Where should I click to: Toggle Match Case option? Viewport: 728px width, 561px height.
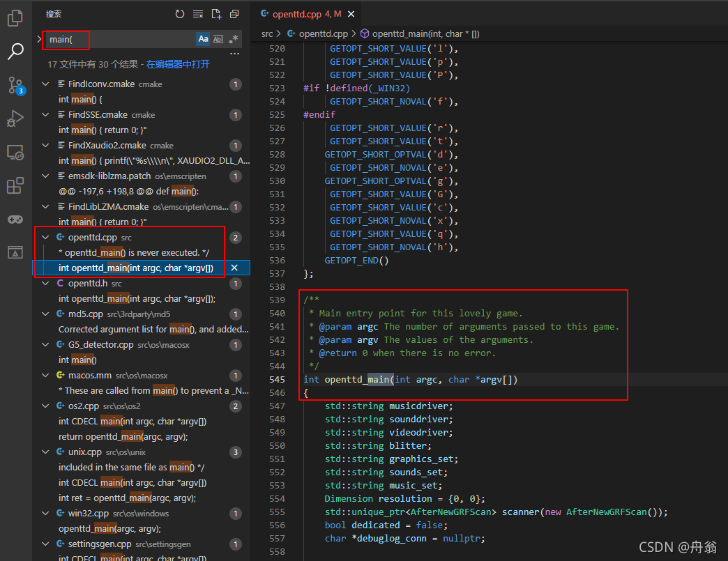pyautogui.click(x=203, y=40)
